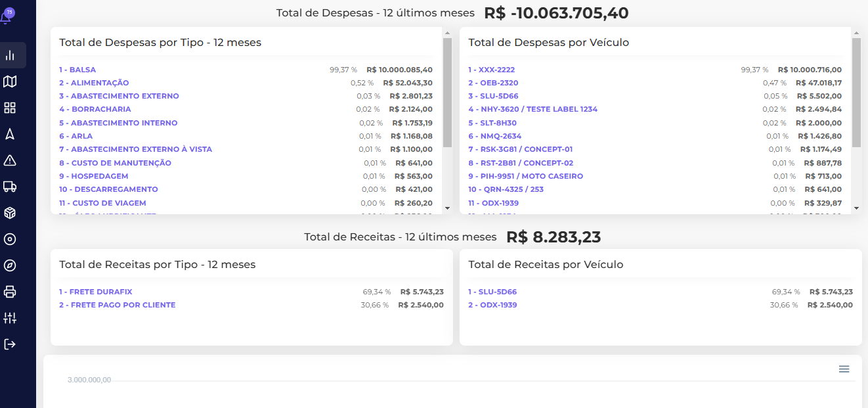Click the compass icon in sidebar

(x=10, y=265)
